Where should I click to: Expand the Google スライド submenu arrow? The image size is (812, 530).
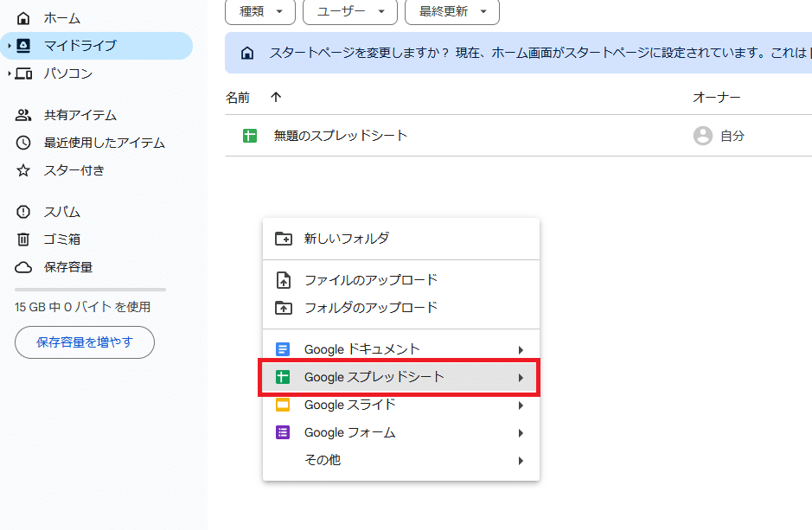coord(521,405)
